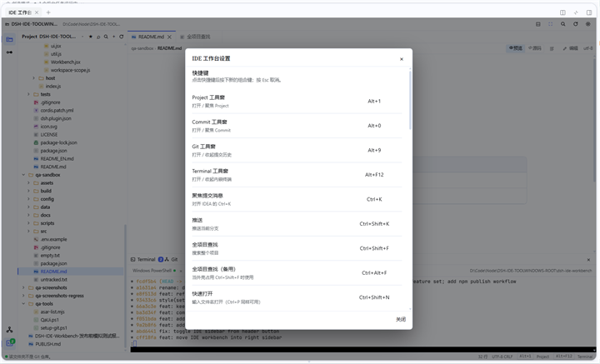Image resolution: width=600 pixels, height=364 pixels.
Task: Click the reload icon in top-right toolbar
Action: click(576, 24)
